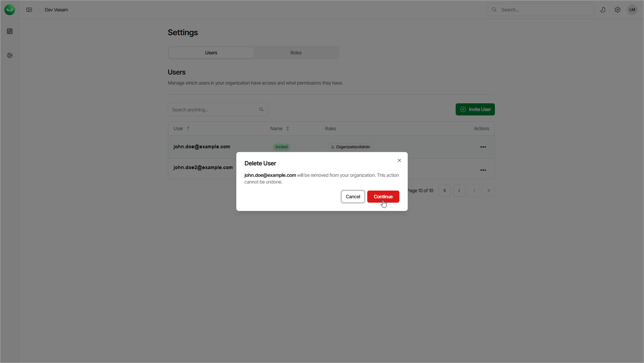The height and width of the screenshot is (363, 644).
Task: Click the second sidebar navigation icon
Action: 10,55
